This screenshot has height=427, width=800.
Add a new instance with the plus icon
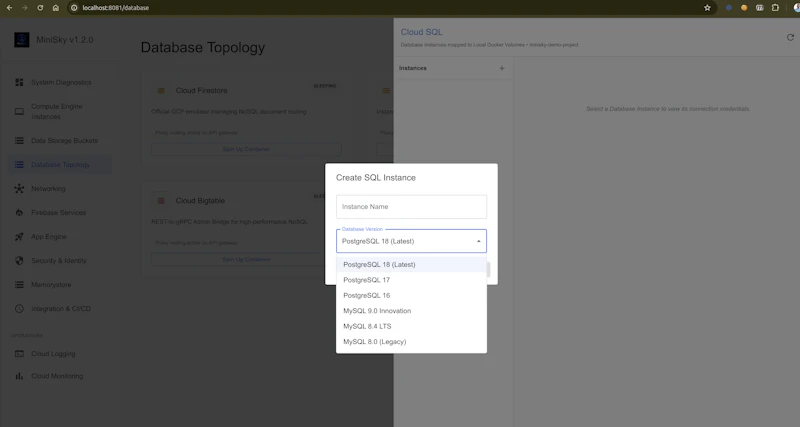coord(502,68)
